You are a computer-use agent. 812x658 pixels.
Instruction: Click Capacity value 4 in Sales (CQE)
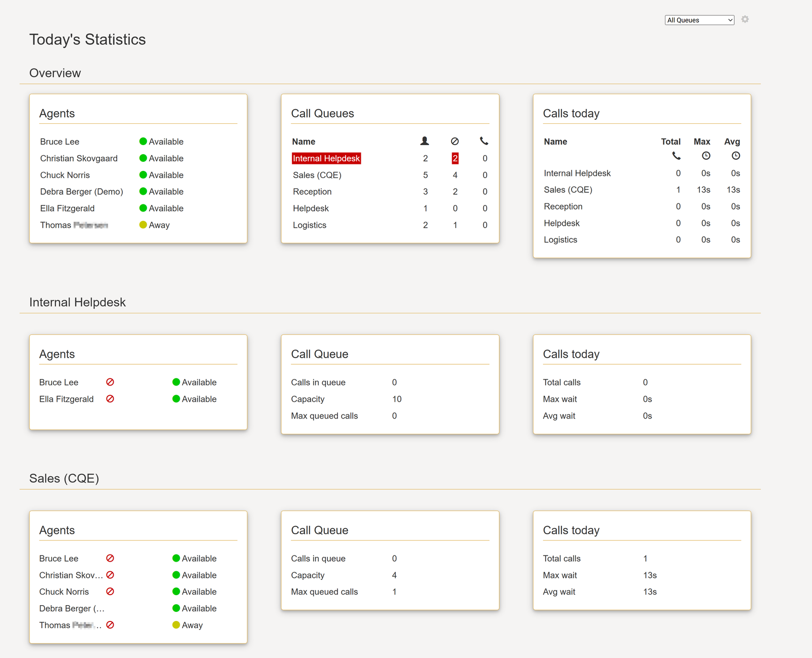click(x=394, y=575)
